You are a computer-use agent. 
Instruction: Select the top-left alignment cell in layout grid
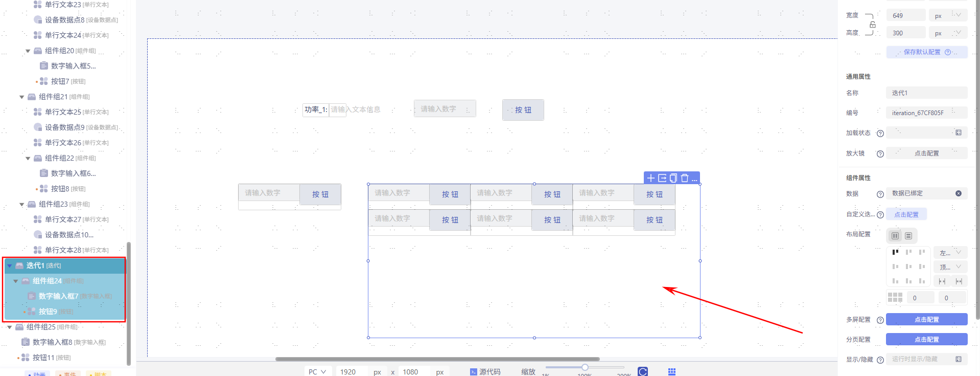point(895,252)
